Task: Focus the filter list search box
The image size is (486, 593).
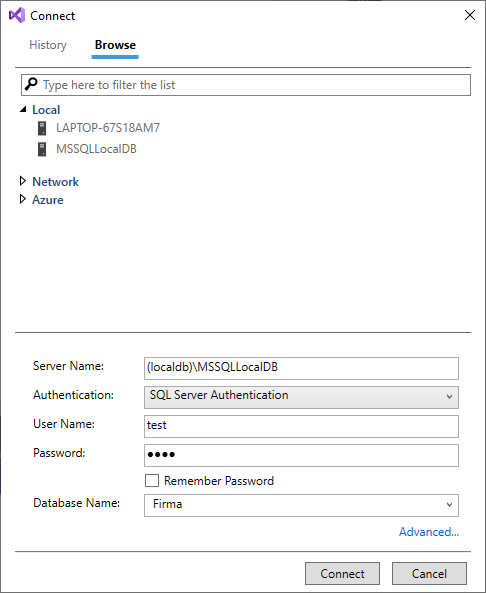Action: click(246, 85)
